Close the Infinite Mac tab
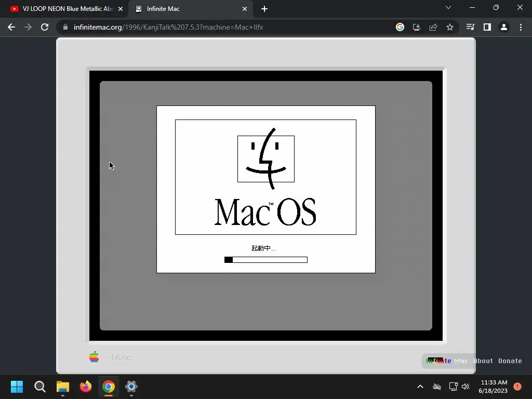 pos(245,9)
